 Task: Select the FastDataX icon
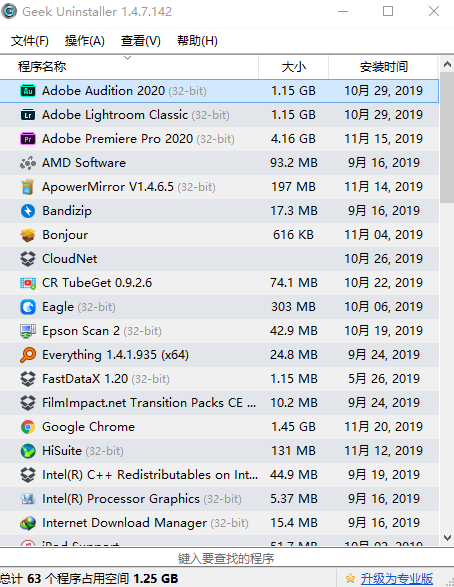28,378
